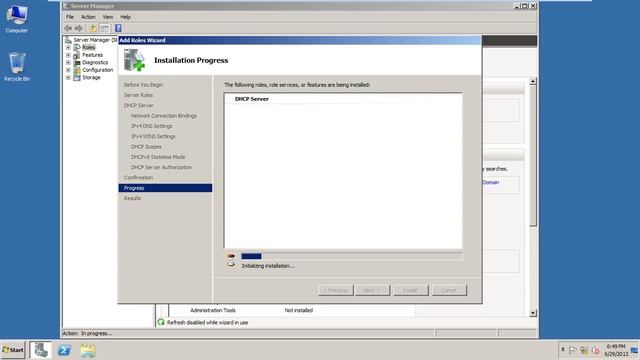This screenshot has width=640, height=360.
Task: Click the Cancel button in wizard
Action: coord(449,290)
